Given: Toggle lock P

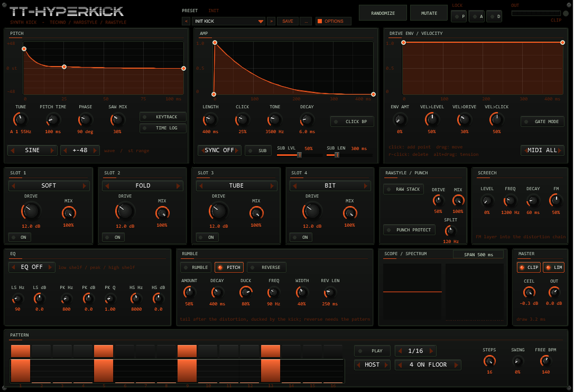Looking at the screenshot, I should click(459, 17).
